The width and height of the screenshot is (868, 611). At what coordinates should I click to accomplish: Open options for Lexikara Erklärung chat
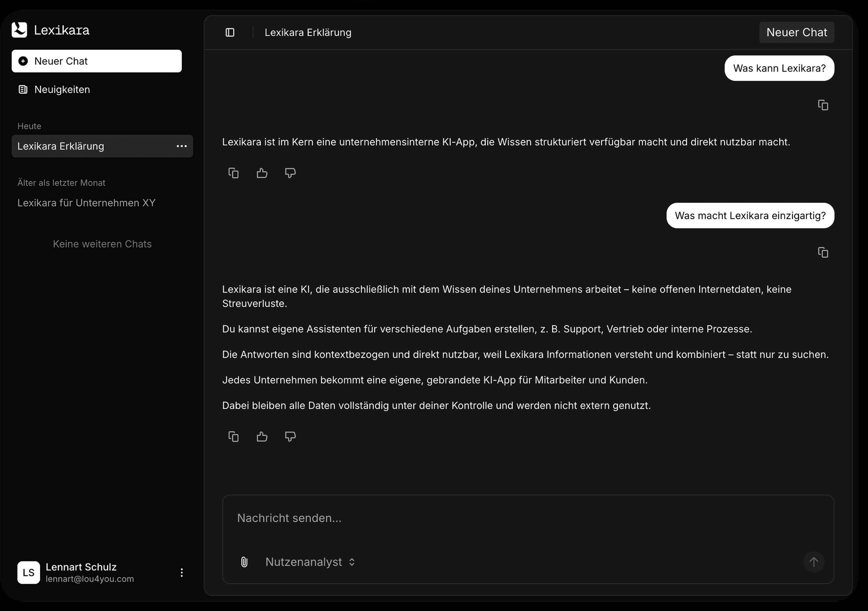click(182, 146)
